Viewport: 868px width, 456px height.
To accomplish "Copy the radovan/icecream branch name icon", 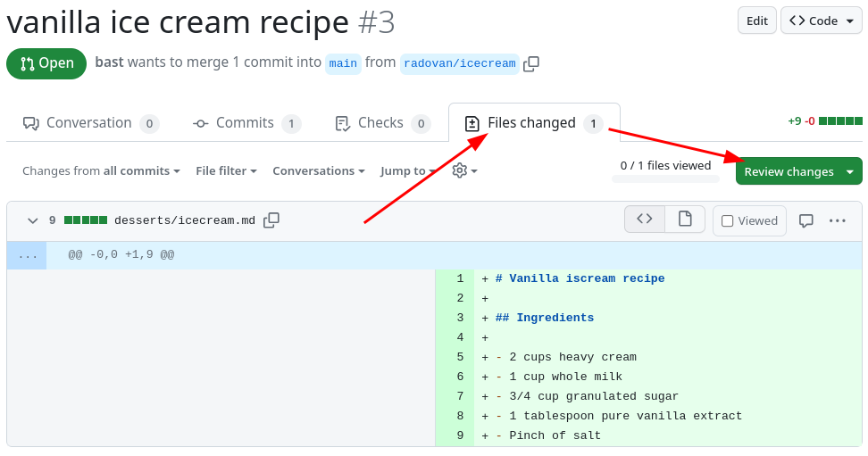I will pyautogui.click(x=531, y=63).
